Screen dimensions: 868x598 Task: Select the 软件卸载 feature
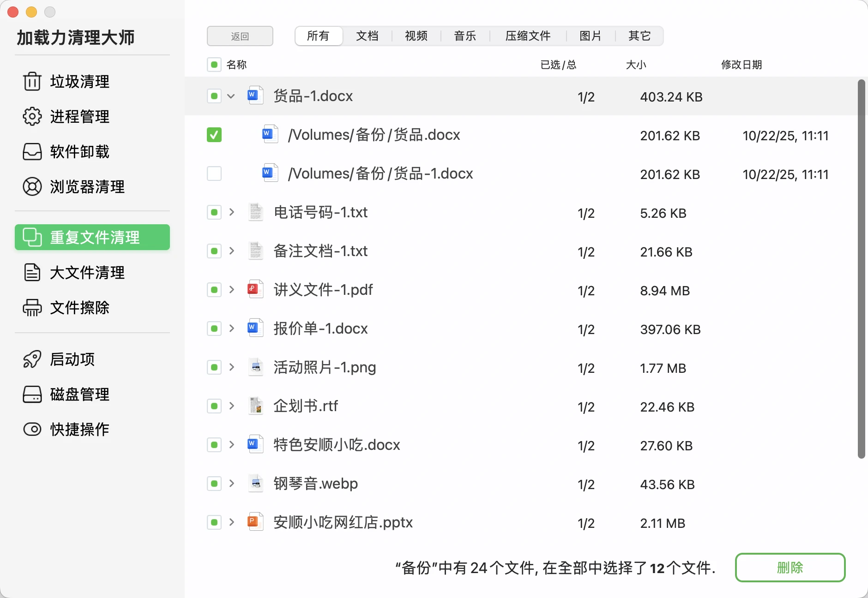tap(79, 152)
